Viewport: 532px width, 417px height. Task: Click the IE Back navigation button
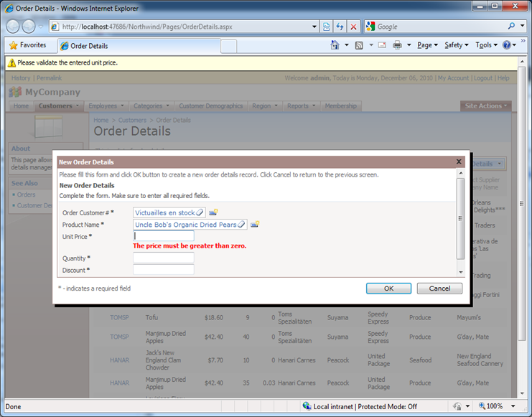(13, 27)
